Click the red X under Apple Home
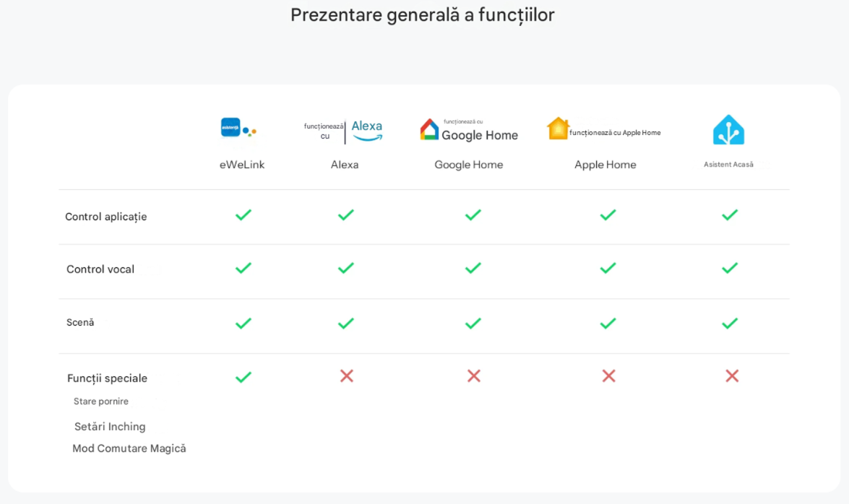849x504 pixels. (x=608, y=375)
